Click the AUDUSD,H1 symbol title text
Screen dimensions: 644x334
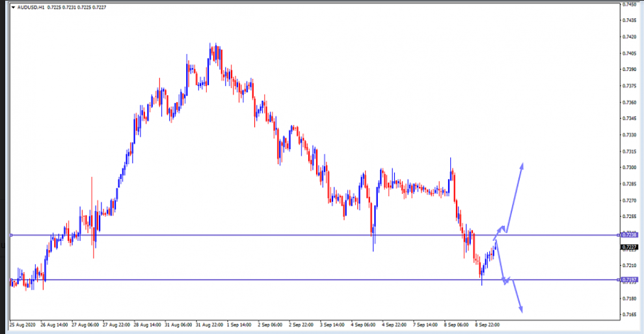[31, 7]
